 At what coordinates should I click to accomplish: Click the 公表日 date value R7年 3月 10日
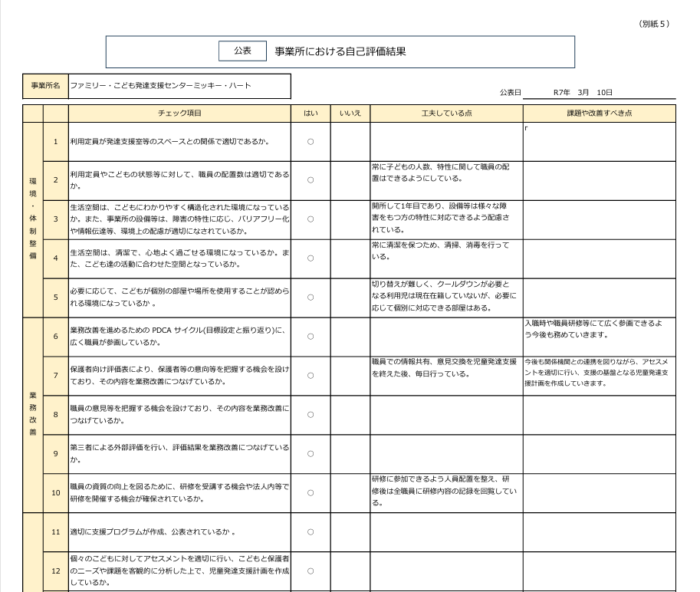[x=583, y=92]
